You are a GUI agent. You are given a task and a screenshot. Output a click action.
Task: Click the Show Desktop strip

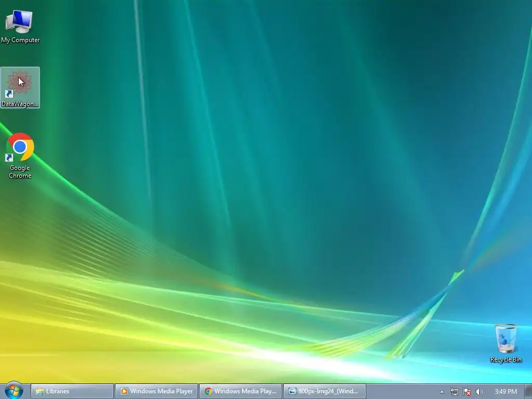click(x=528, y=392)
